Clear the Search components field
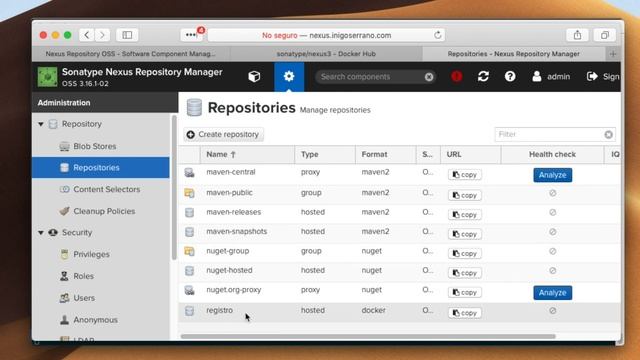The image size is (640, 360). click(x=429, y=77)
